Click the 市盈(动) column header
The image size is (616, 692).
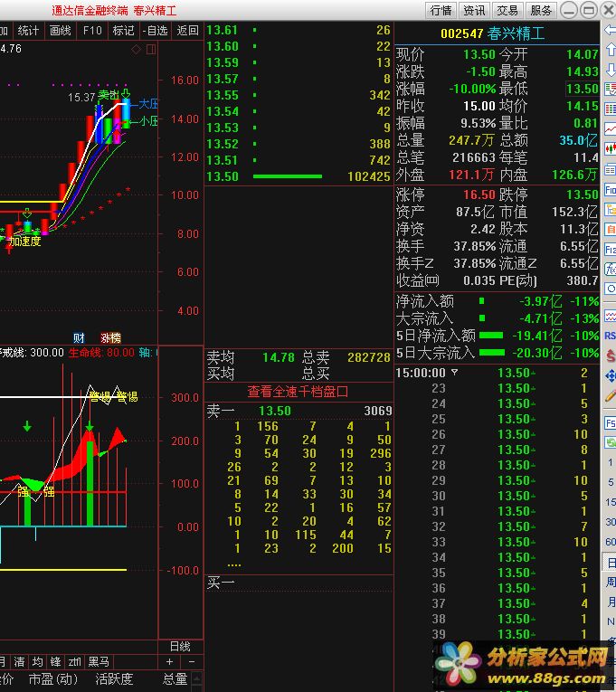point(53,679)
